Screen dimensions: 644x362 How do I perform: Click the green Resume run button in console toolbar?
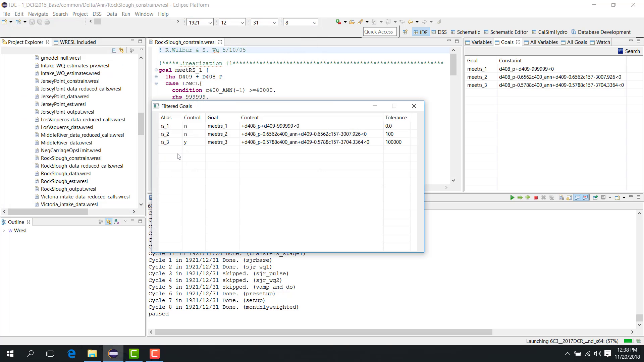pyautogui.click(x=512, y=197)
